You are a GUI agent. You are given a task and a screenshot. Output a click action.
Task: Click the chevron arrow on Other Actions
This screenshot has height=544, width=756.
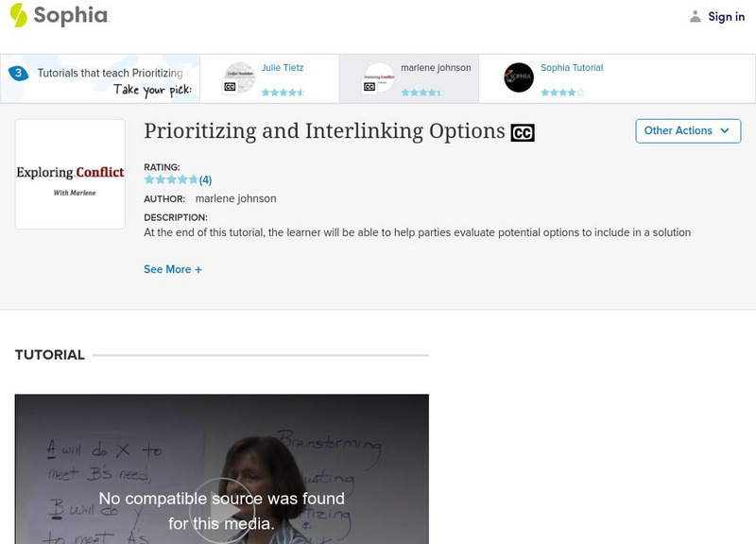click(725, 131)
